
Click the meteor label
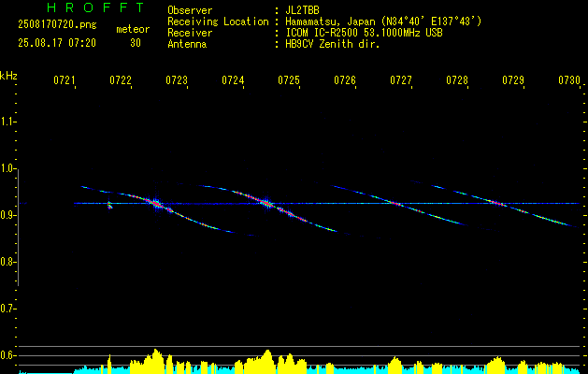pos(133,29)
